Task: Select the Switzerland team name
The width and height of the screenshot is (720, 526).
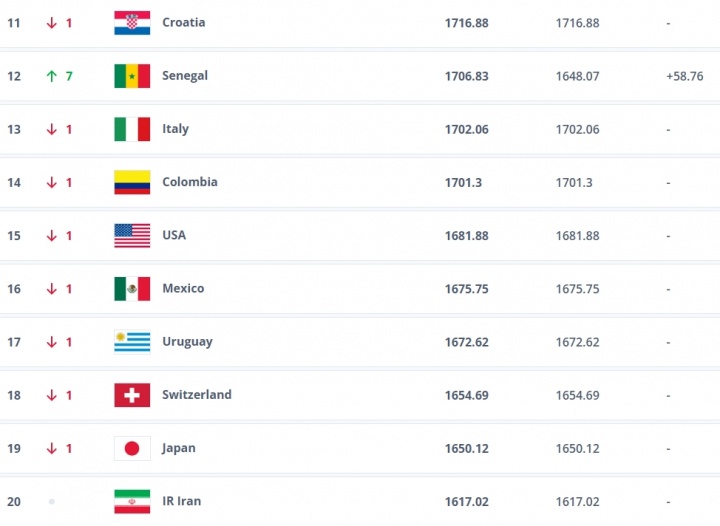Action: (196, 395)
